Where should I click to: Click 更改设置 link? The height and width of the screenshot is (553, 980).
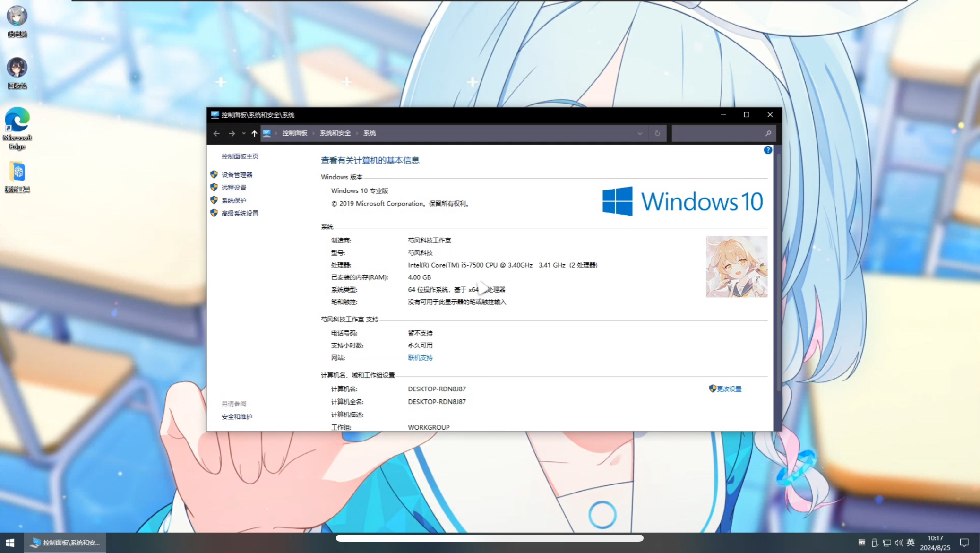(x=729, y=389)
